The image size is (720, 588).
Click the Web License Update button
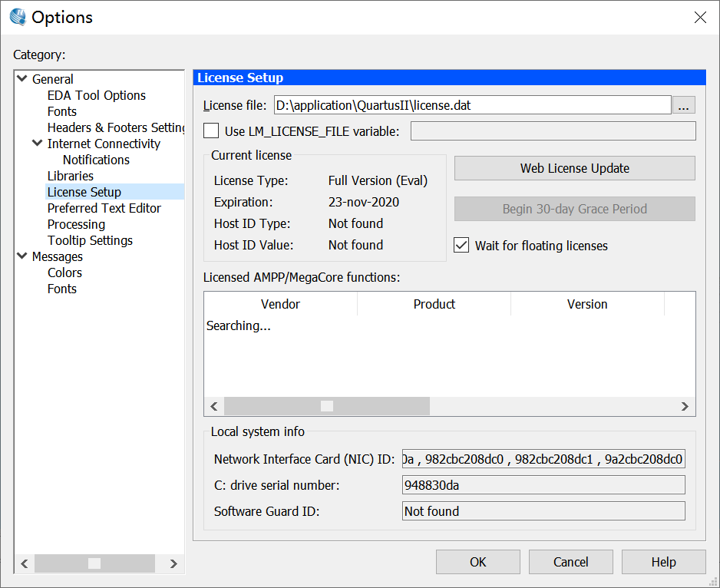pos(574,168)
